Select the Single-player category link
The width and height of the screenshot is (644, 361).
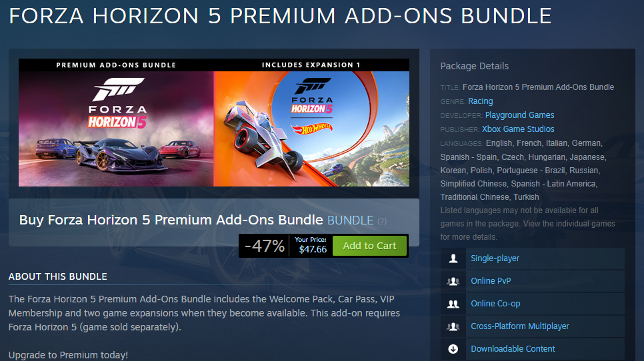click(x=495, y=258)
